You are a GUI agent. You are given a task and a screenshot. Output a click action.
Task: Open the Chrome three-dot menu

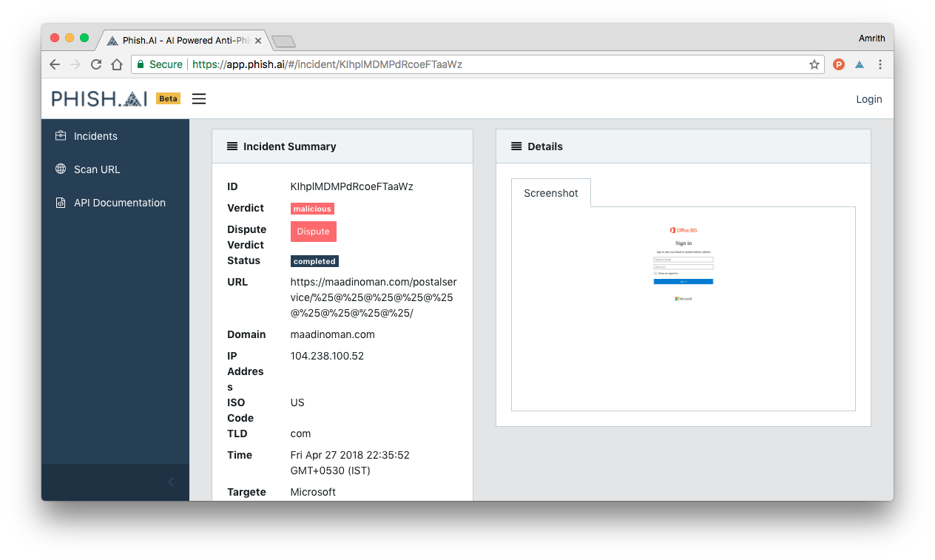(x=880, y=64)
